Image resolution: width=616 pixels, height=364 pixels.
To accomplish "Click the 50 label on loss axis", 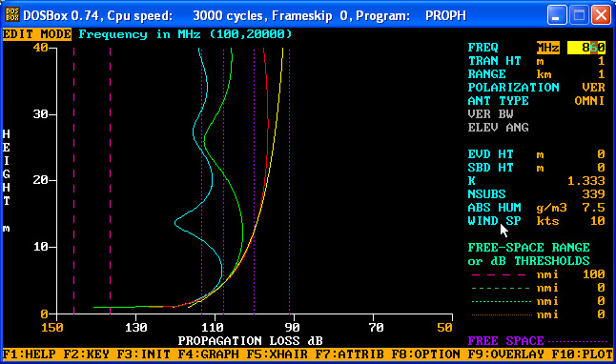I will coord(444,327).
